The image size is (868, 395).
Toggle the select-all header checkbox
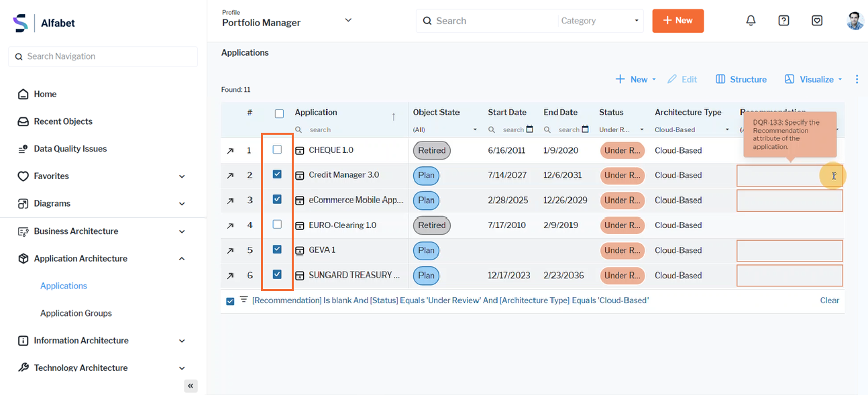click(279, 113)
